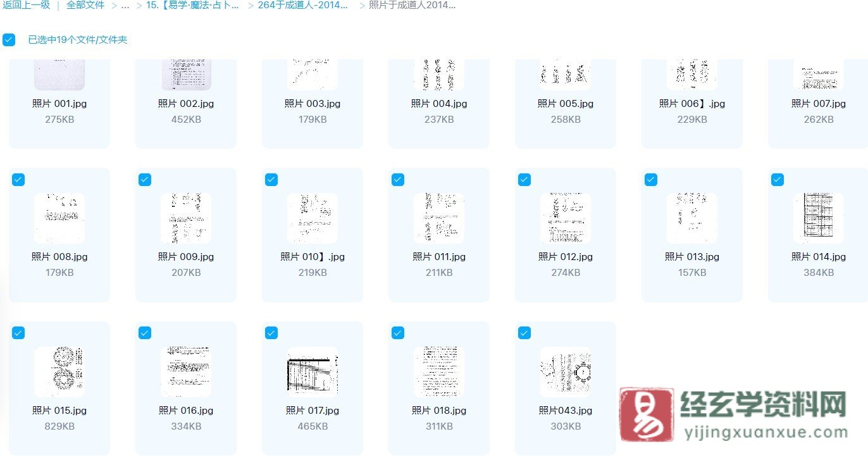Viewport: 868px width, 460px height.
Task: Click file name 照片 001.jpg
Action: pyautogui.click(x=59, y=104)
